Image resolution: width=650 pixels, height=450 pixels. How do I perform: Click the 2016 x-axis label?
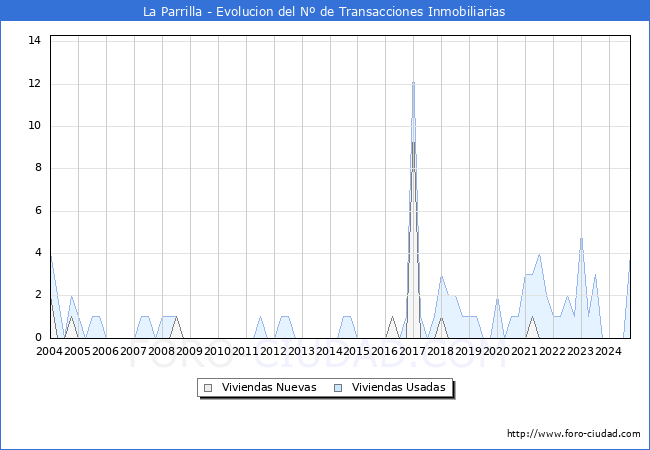pos(385,351)
